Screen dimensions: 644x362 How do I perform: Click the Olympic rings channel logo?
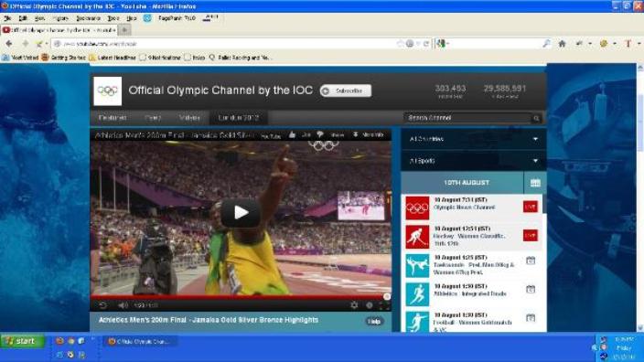(108, 91)
